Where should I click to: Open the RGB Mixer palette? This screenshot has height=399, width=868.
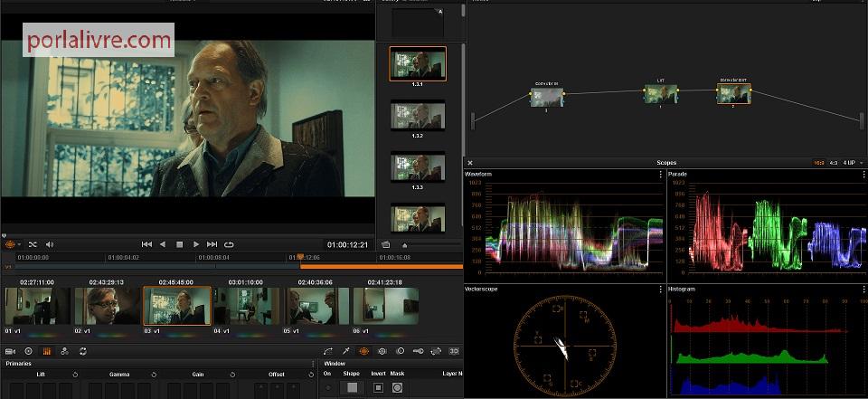point(65,351)
